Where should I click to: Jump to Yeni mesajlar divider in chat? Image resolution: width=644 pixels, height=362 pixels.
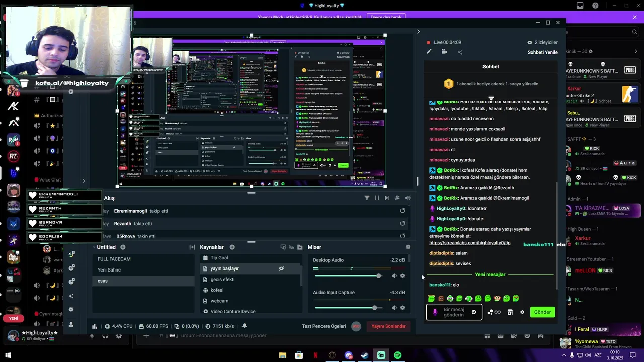[490, 275]
